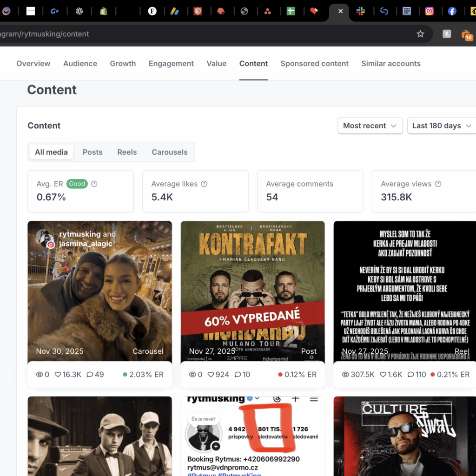Image resolution: width=476 pixels, height=476 pixels.
Task: Click the bookmark star icon in address bar
Action: pyautogui.click(x=420, y=34)
